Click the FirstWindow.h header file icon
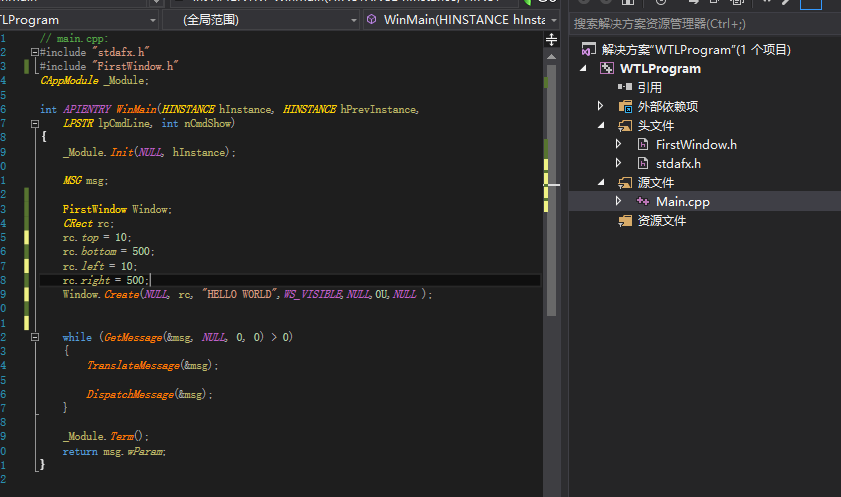 [x=643, y=144]
